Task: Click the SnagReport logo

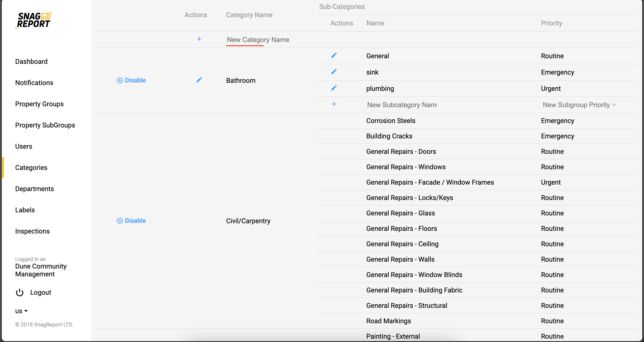Action: point(34,20)
